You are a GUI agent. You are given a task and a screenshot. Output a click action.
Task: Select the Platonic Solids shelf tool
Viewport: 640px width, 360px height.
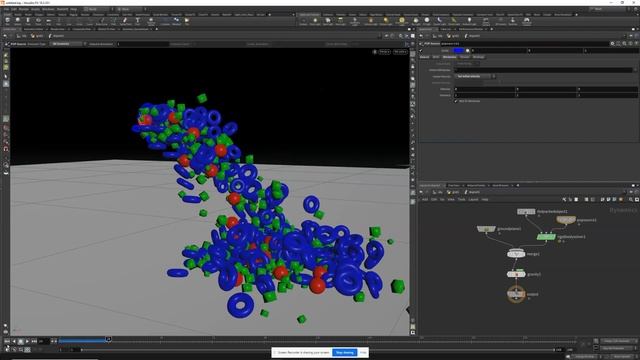point(151,21)
